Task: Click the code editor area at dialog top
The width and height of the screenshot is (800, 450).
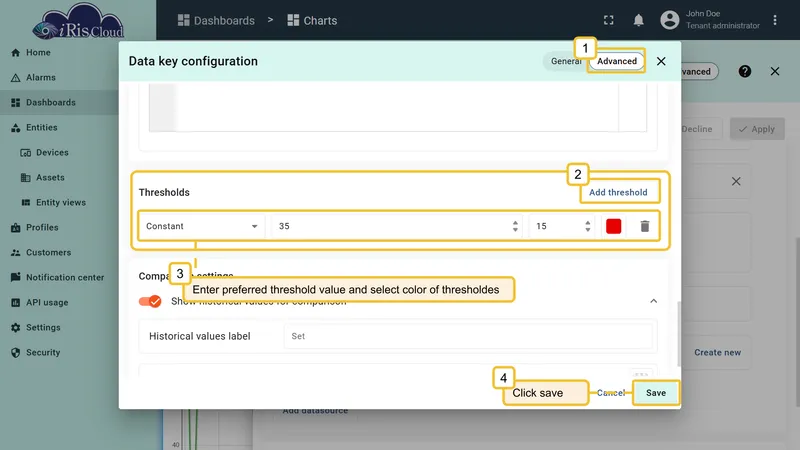Action: pyautogui.click(x=397, y=107)
